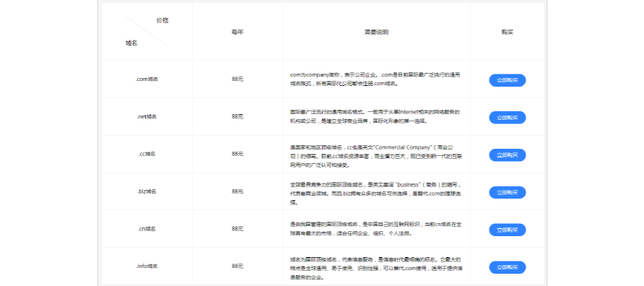Select the .biz域名 cell
This screenshot has height=286, width=644.
(147, 191)
